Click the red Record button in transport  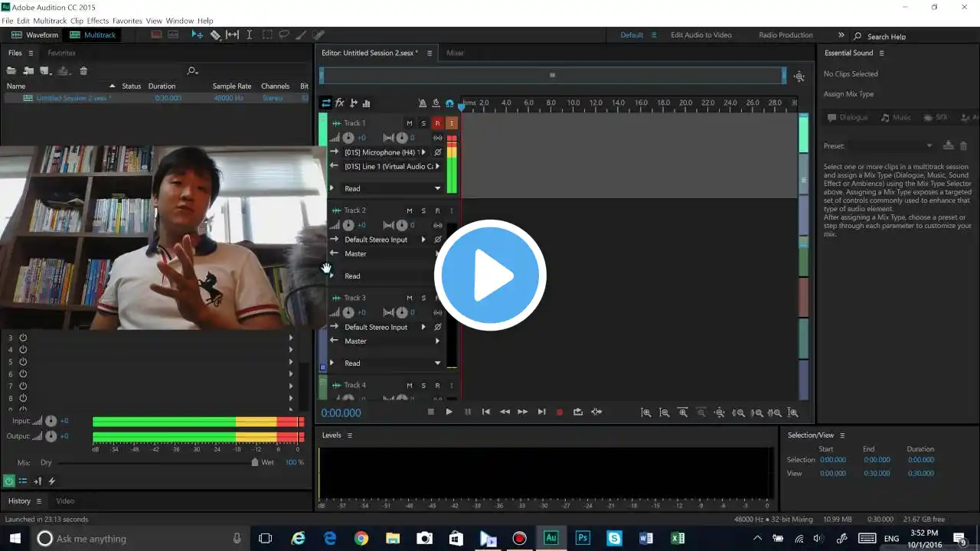click(x=560, y=412)
